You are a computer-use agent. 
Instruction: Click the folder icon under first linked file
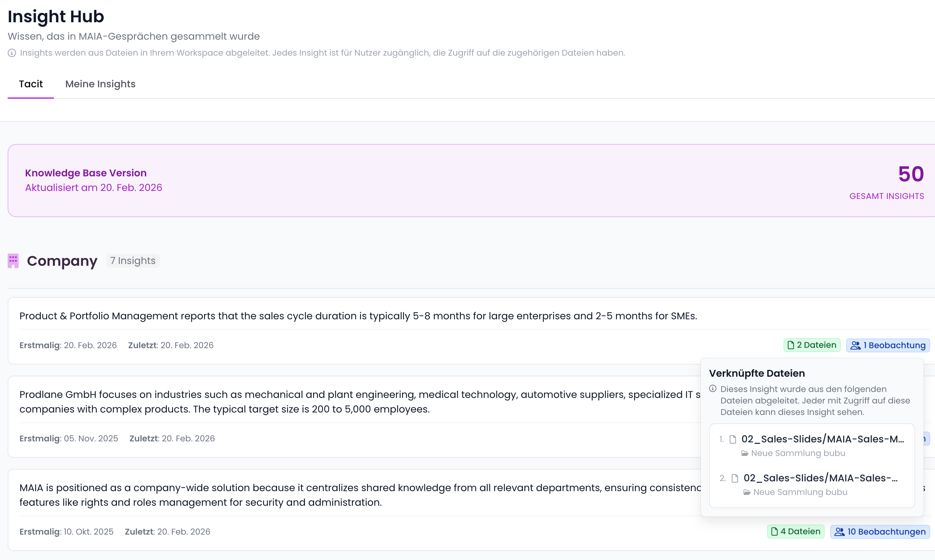coord(745,453)
